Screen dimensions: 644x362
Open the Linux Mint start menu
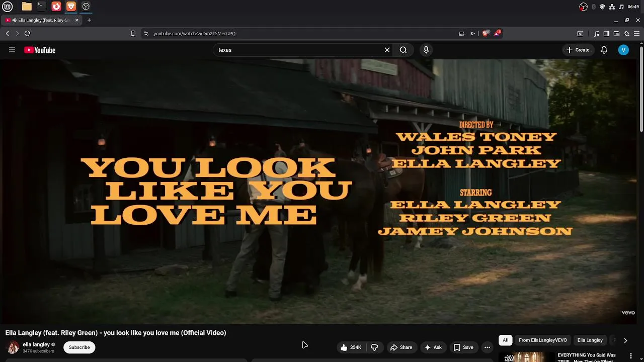tap(7, 7)
